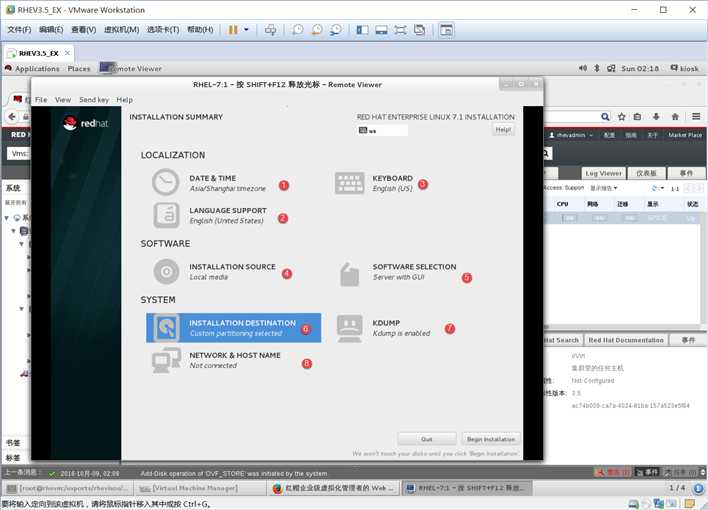Click the Bluetooth icon in GNOME panel
Image resolution: width=708 pixels, height=510 pixels.
coord(596,68)
